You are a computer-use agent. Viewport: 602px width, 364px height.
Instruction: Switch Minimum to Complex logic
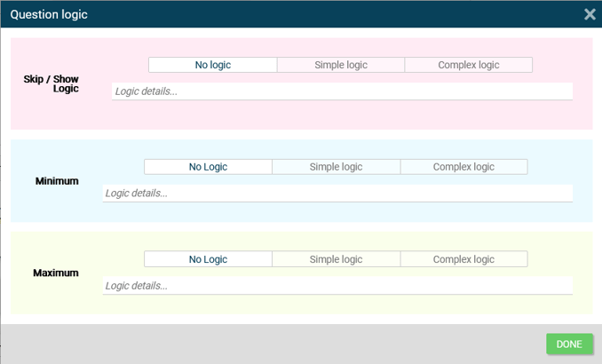point(463,167)
